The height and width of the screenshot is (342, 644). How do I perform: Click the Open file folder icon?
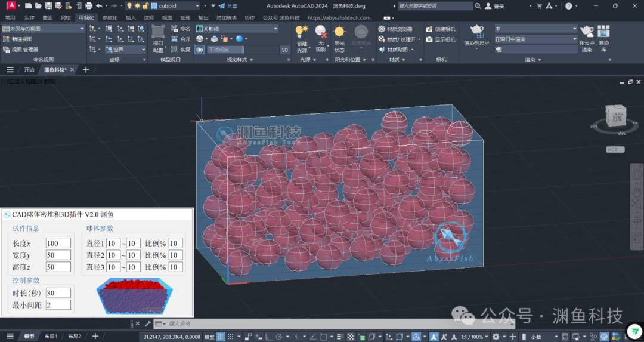point(38,6)
